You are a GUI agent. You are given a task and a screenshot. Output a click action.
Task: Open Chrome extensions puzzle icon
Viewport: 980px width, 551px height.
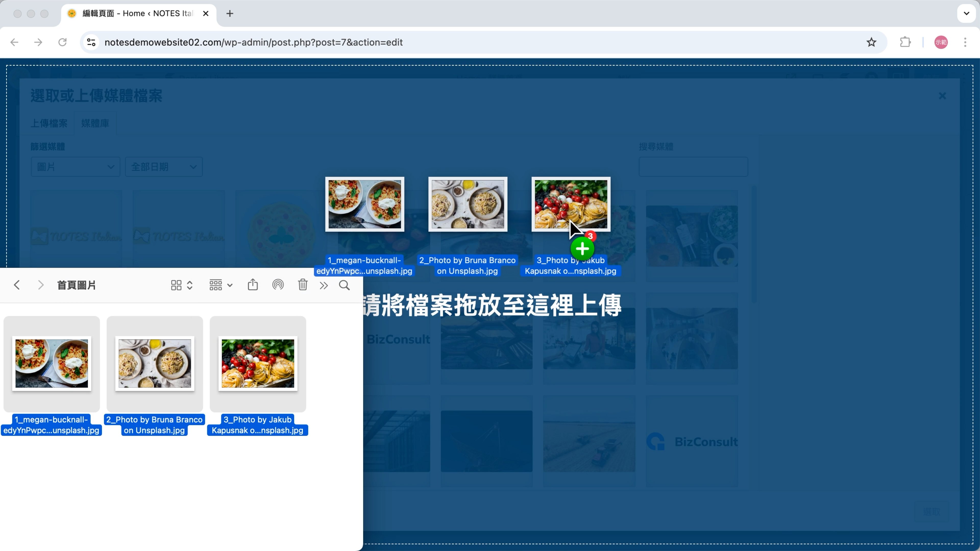[x=905, y=42]
